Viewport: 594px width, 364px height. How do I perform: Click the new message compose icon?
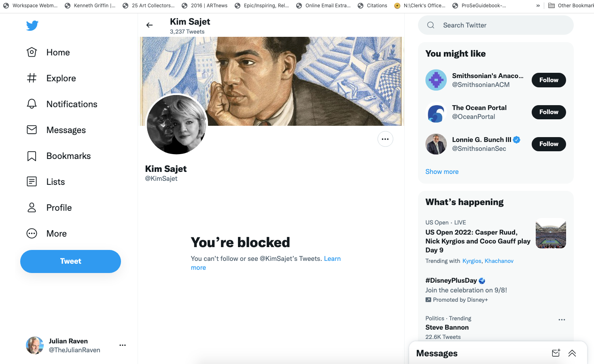pos(556,353)
